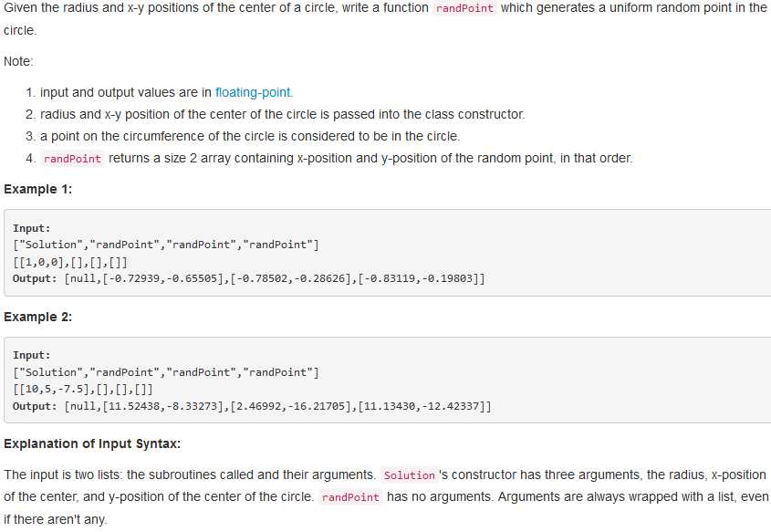Click the randPoint code tag in first sentence
Screen dimensions: 771x532
464,8
